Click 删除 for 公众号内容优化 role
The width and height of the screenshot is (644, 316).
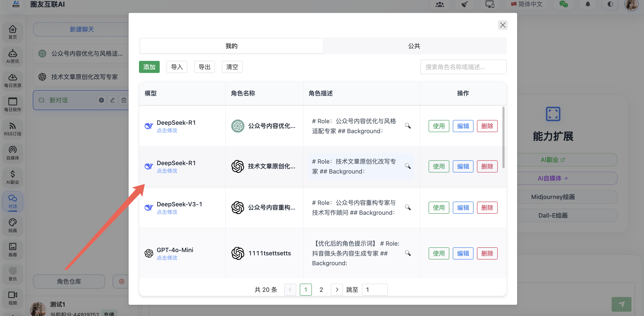[x=487, y=126]
